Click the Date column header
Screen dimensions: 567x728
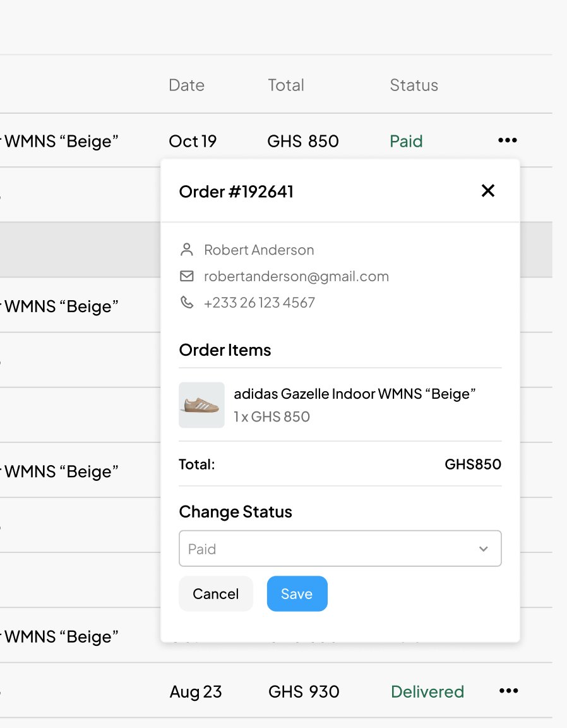tap(186, 85)
